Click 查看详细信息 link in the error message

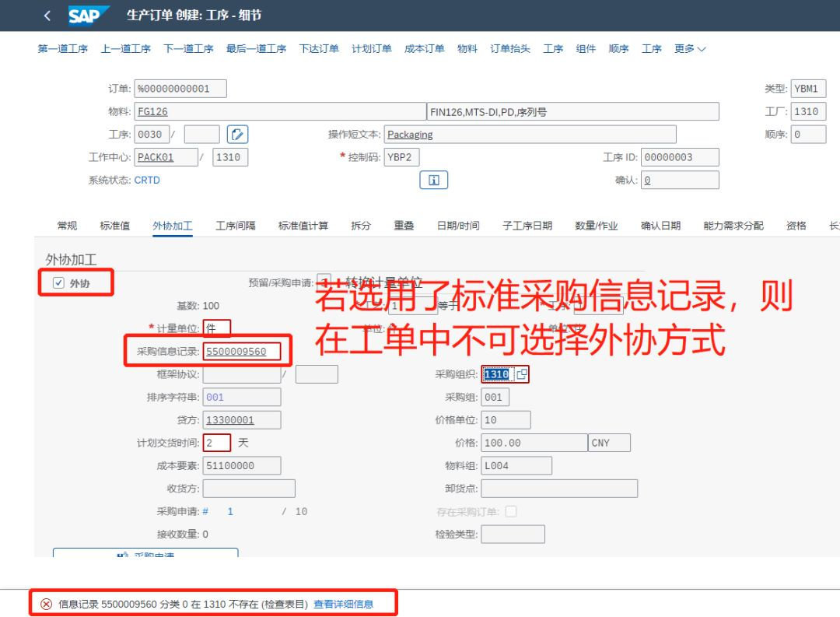(x=343, y=605)
